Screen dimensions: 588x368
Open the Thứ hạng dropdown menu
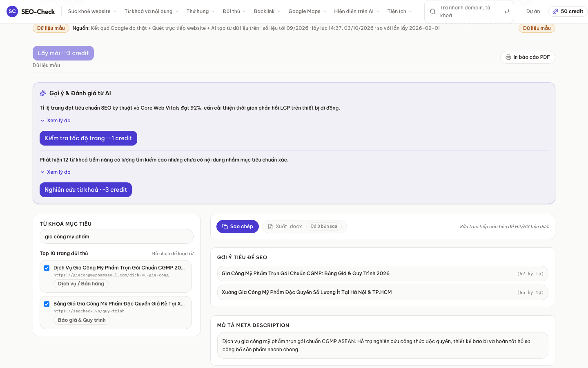(200, 11)
